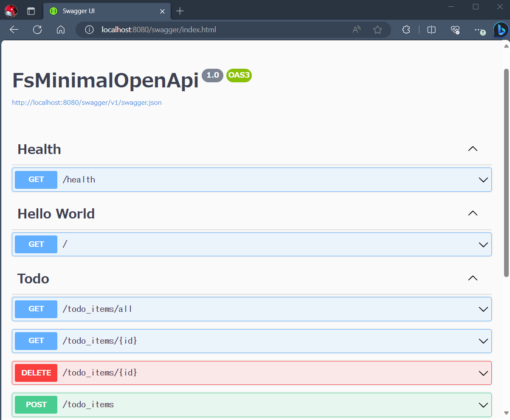This screenshot has height=420, width=510.
Task: Open Browser essentials heart icon
Action: coord(455,30)
